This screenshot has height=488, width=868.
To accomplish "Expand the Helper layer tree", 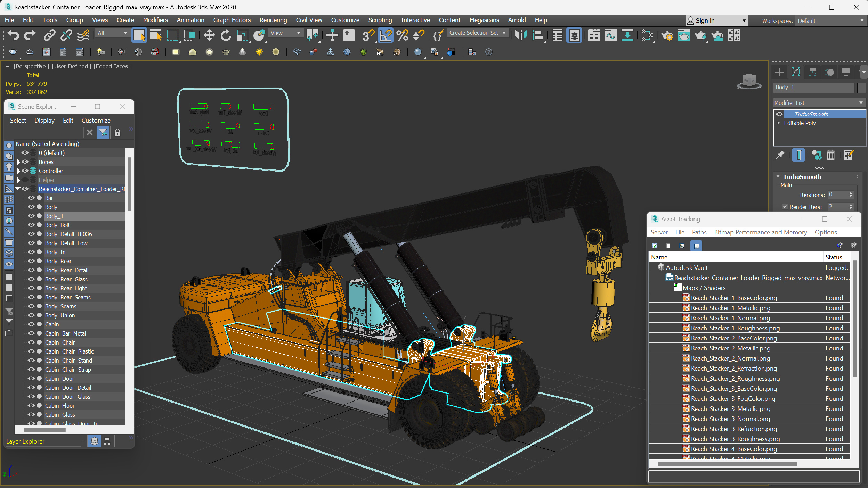I will click(x=18, y=180).
